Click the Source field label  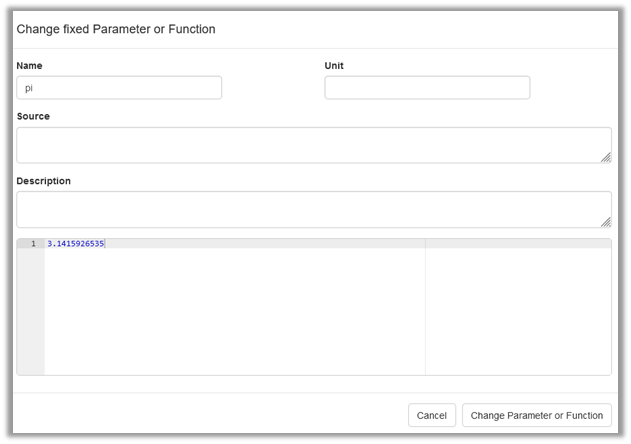tap(33, 116)
